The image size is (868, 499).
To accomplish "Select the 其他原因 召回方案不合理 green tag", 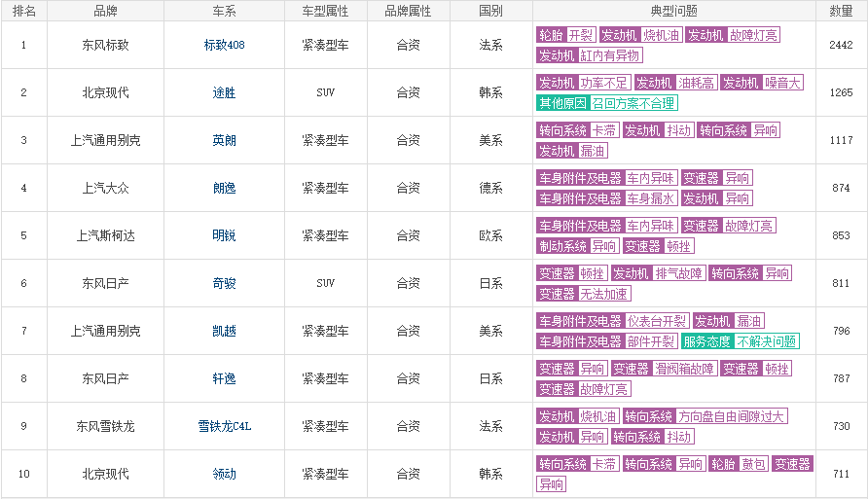I will 606,103.
